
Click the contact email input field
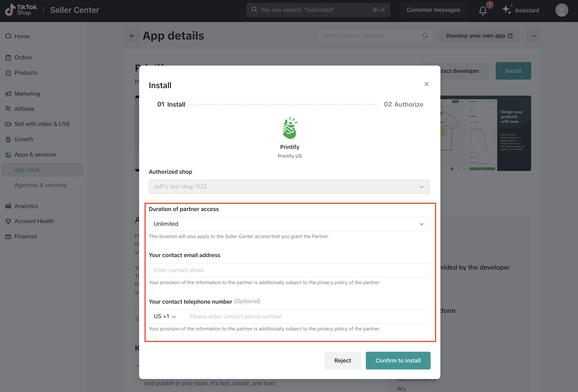[289, 270]
